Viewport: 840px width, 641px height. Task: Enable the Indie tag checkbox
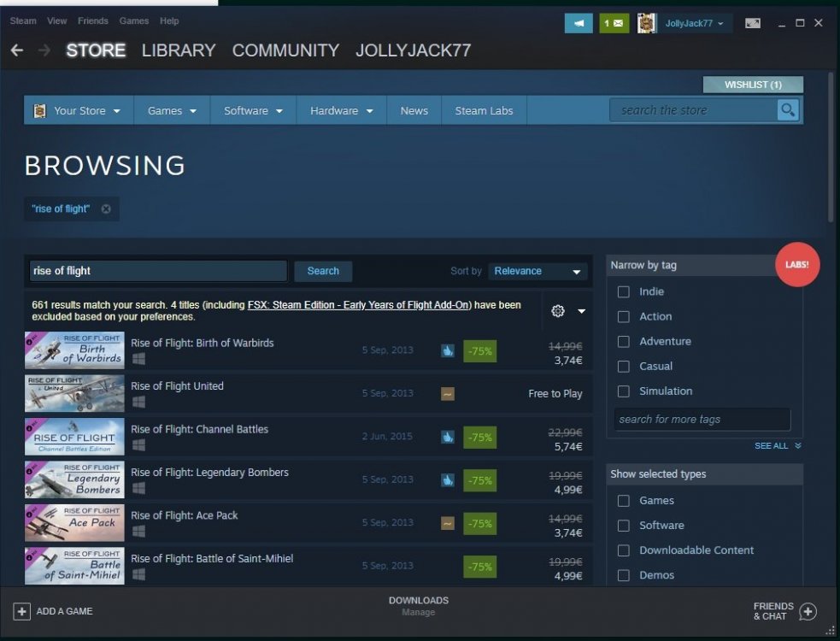coord(624,291)
